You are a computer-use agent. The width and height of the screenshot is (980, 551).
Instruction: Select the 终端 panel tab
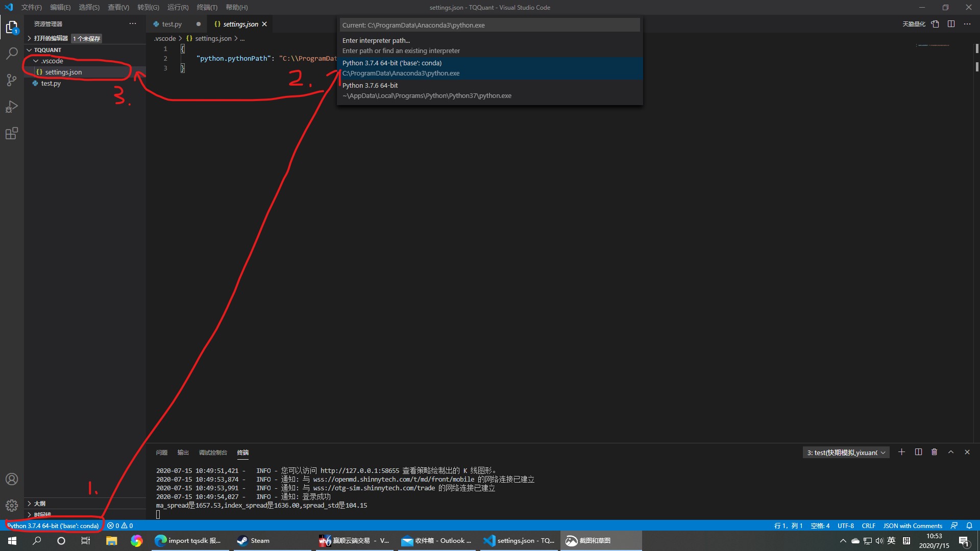[x=243, y=453]
